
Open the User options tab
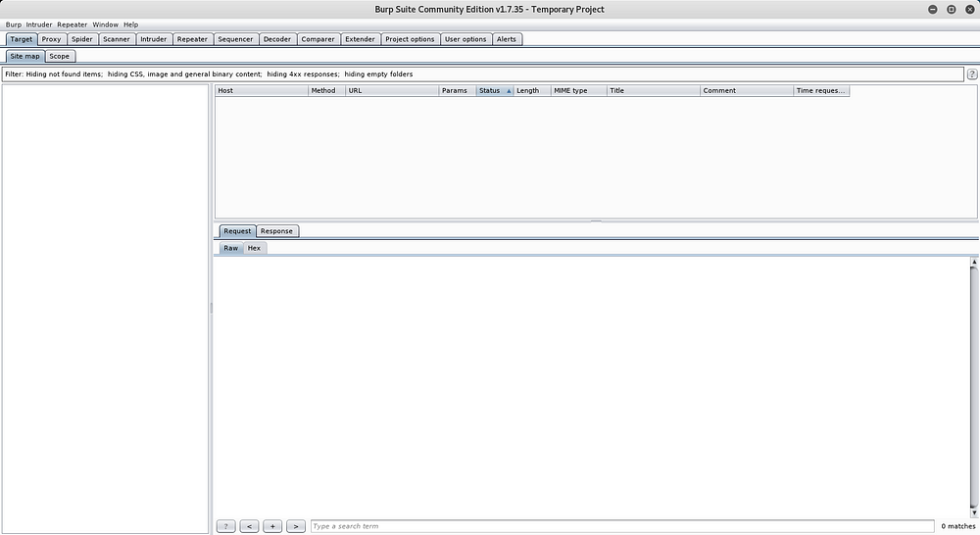click(465, 39)
